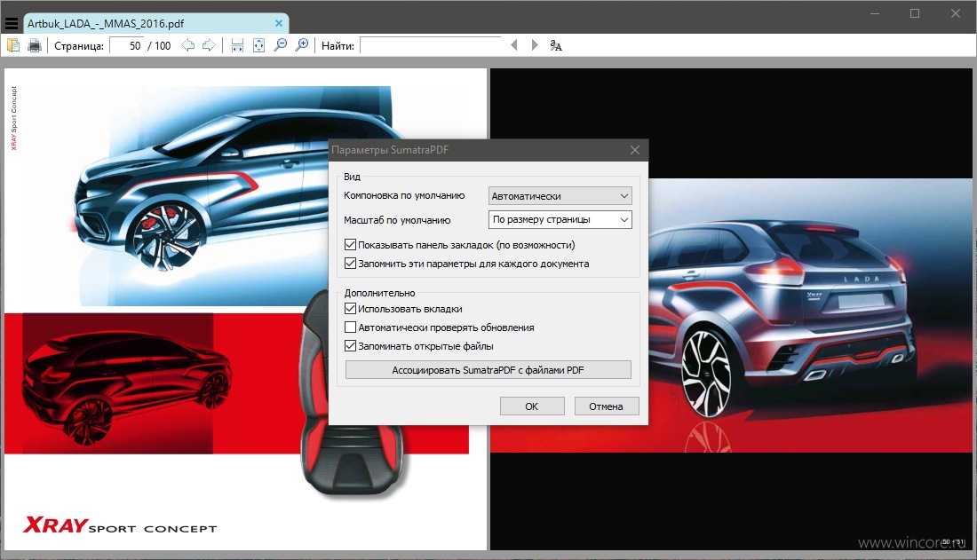Click the Zoom Out magnifier
This screenshot has height=560, width=977.
point(281,45)
